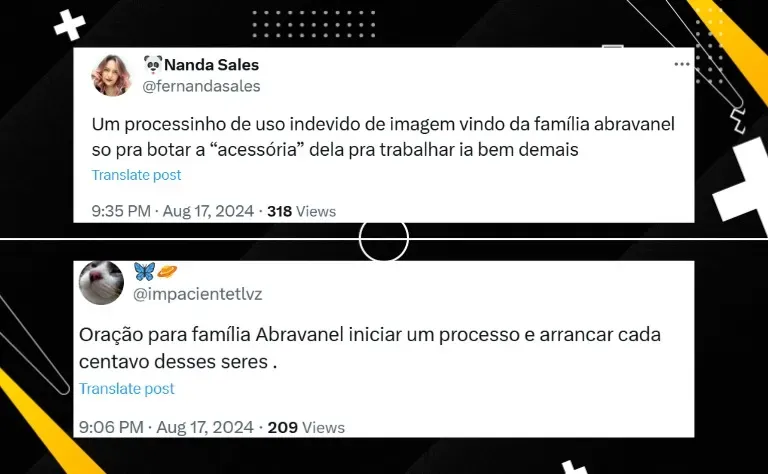768x474 pixels.
Task: Open the Nanda Sales display name
Action: (x=212, y=65)
